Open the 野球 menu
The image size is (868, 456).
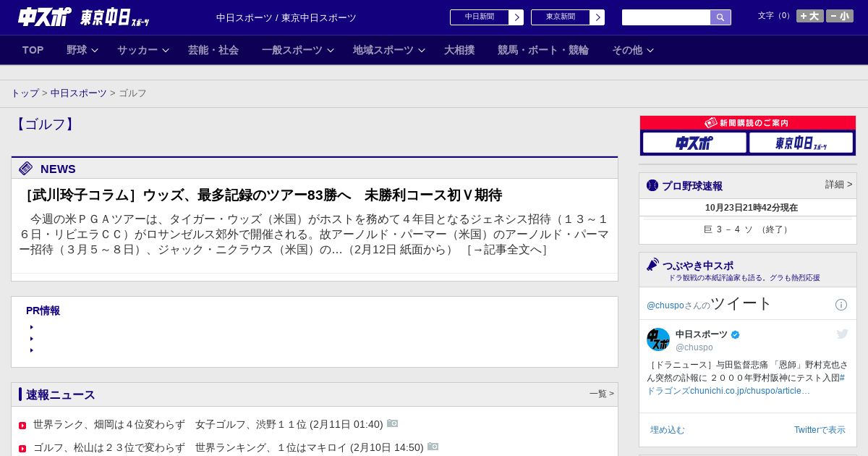77,50
